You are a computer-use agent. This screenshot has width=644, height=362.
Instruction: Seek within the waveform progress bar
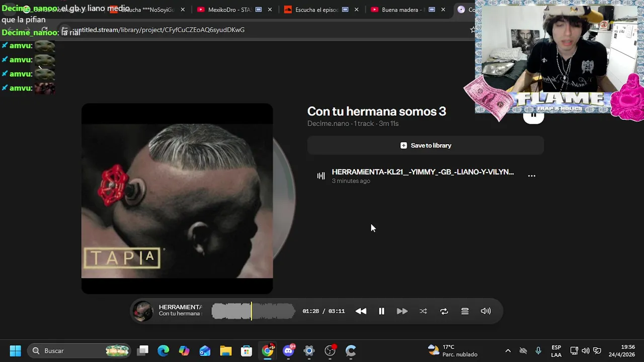pos(253,311)
